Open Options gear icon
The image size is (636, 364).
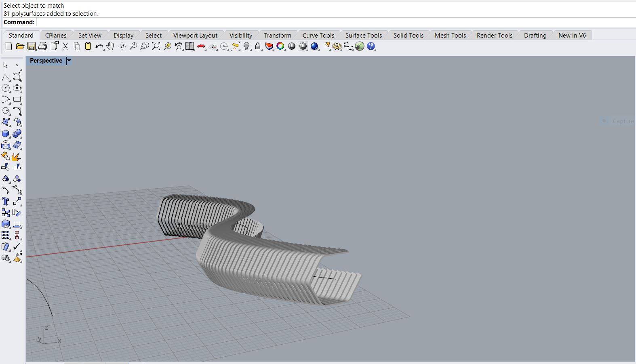[337, 46]
